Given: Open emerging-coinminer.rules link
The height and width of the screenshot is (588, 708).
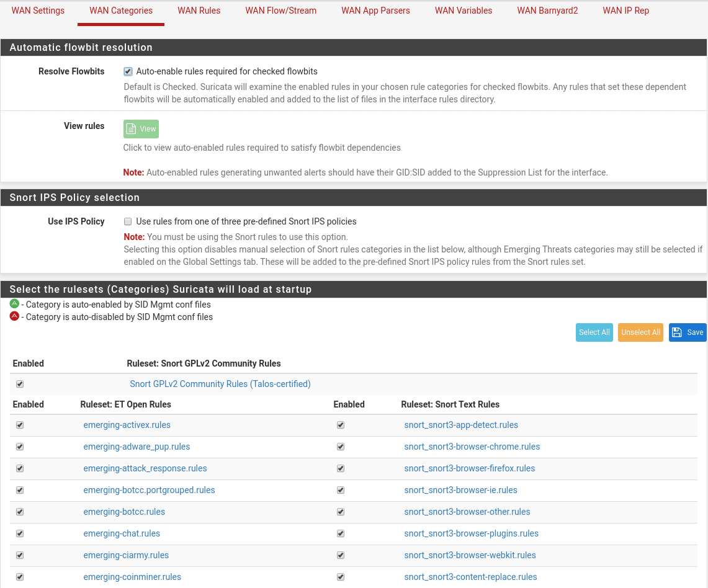Looking at the screenshot, I should pyautogui.click(x=132, y=577).
